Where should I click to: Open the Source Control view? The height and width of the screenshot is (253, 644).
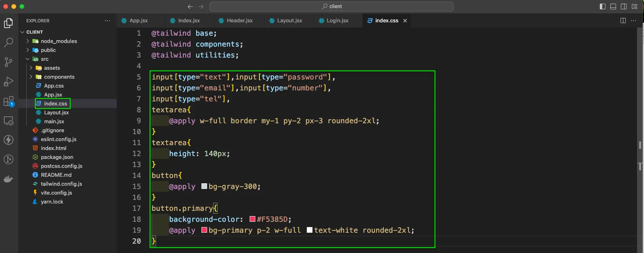9,62
